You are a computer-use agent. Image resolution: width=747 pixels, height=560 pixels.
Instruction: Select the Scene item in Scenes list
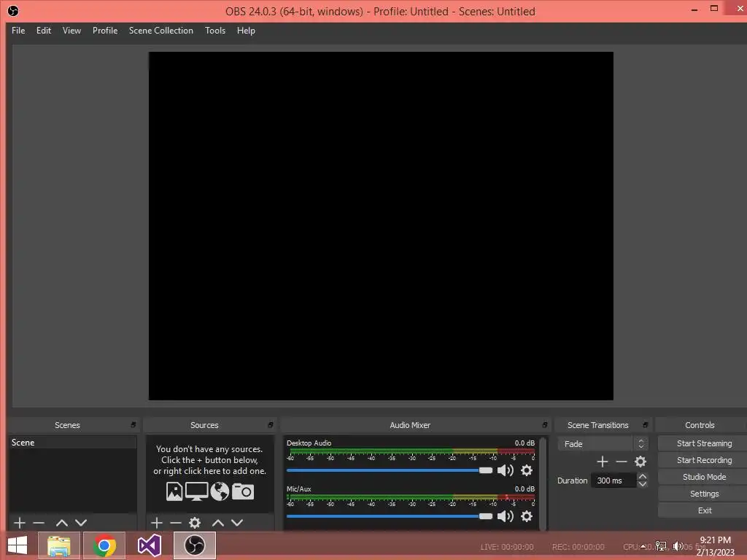coord(72,443)
